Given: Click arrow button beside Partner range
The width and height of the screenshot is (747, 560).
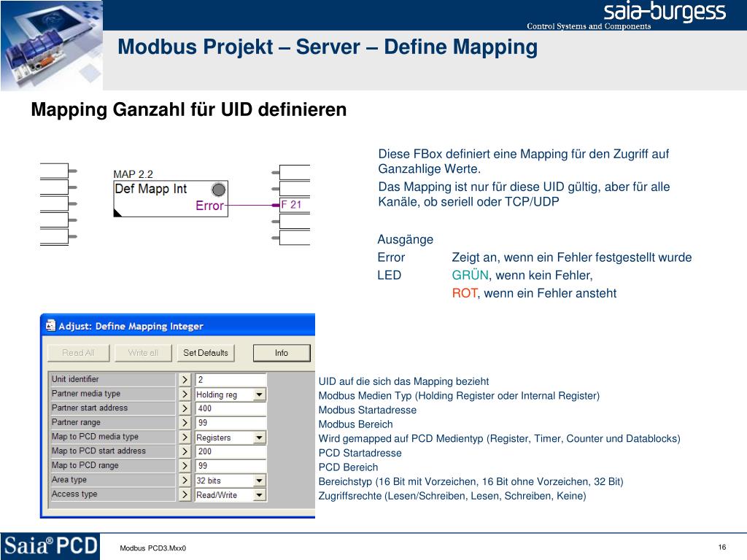Looking at the screenshot, I should click(185, 422).
